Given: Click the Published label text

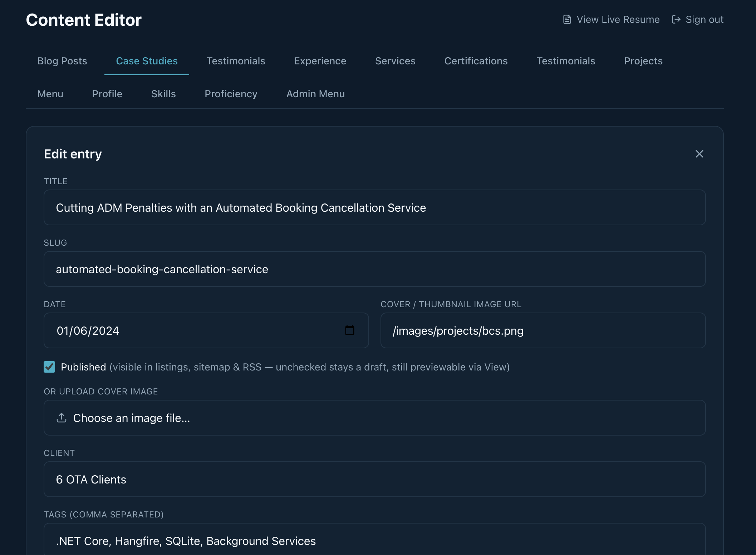Looking at the screenshot, I should click(x=83, y=367).
